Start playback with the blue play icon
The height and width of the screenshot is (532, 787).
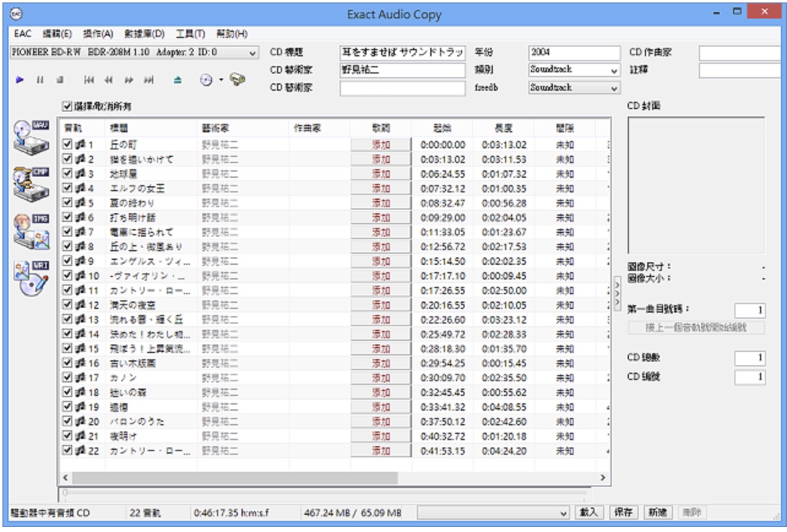20,80
